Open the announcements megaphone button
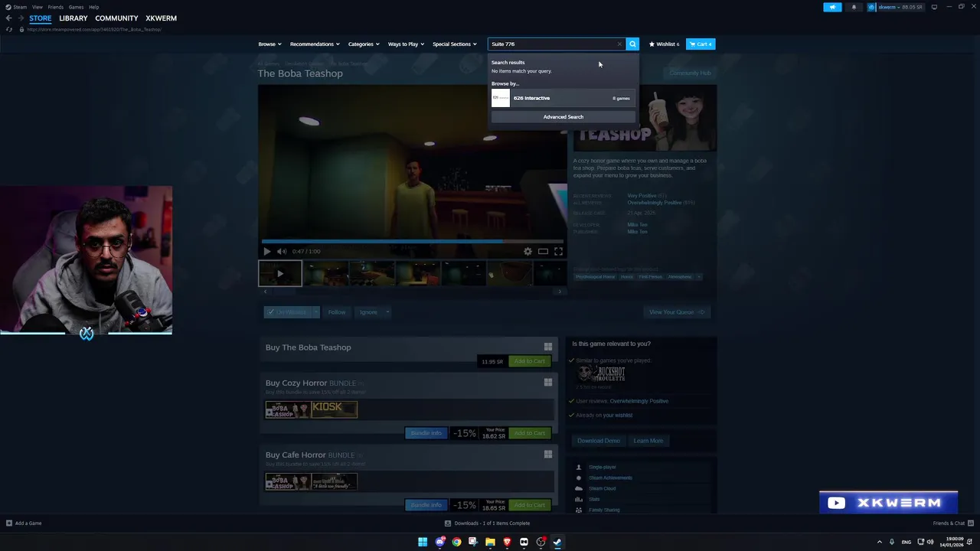Viewport: 980px width, 551px height. (x=832, y=7)
